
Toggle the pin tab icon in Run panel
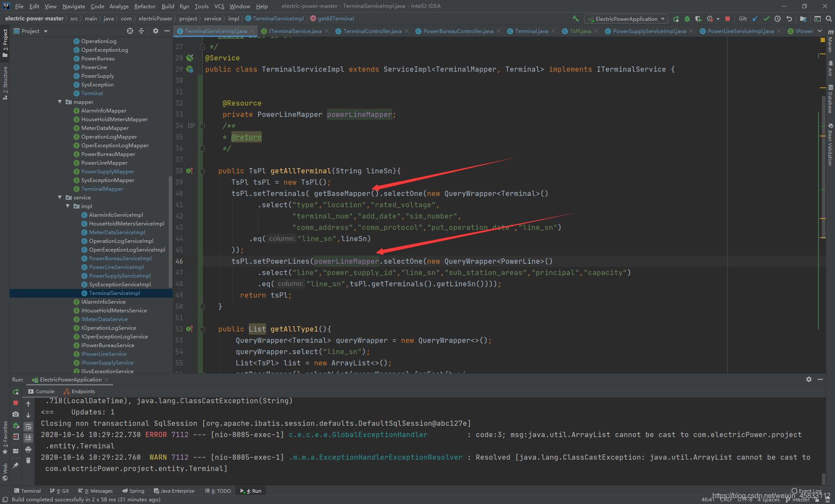tap(16, 465)
